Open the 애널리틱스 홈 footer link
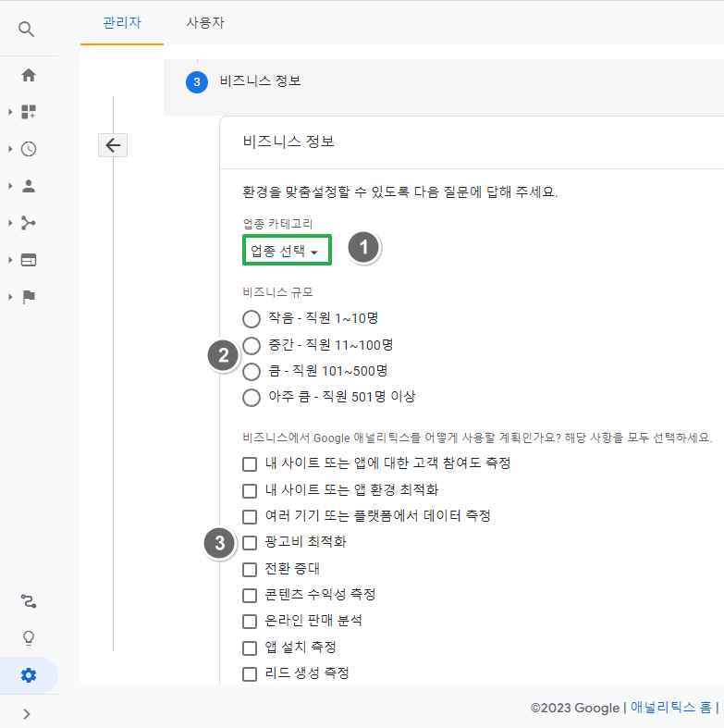The width and height of the screenshot is (724, 728). pyautogui.click(x=670, y=707)
